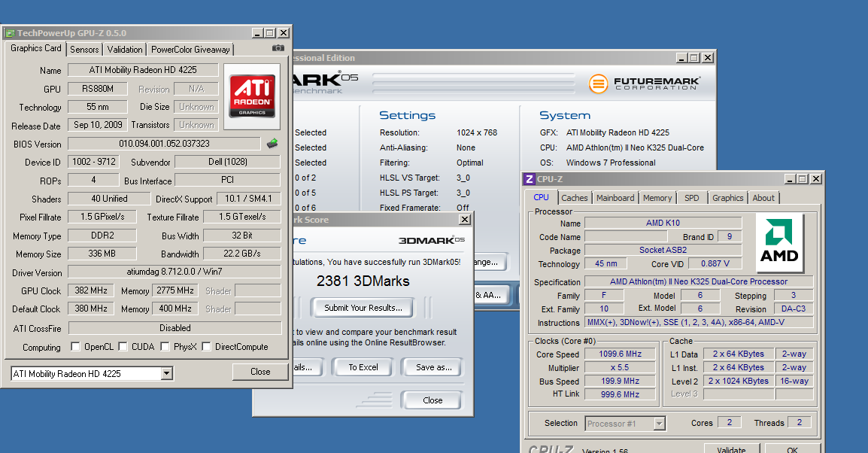Click the Resolution 1024 x 768 setting
Screen dimensions: 868x453
tap(477, 133)
